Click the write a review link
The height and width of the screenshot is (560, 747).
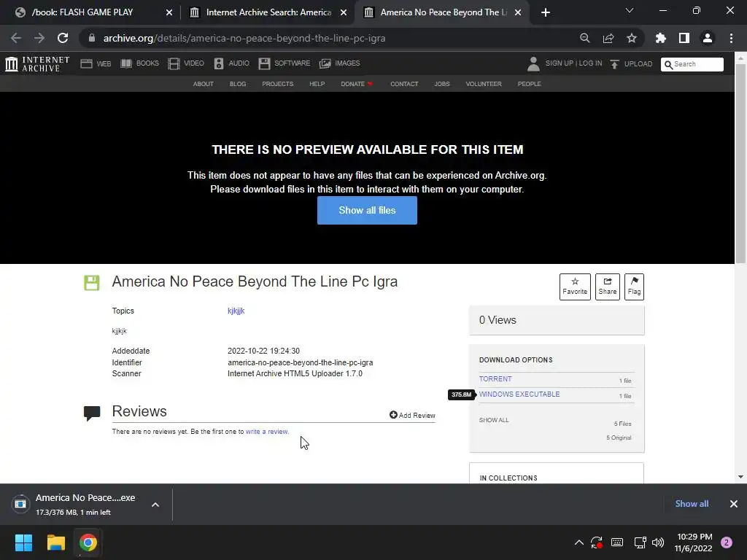click(267, 432)
